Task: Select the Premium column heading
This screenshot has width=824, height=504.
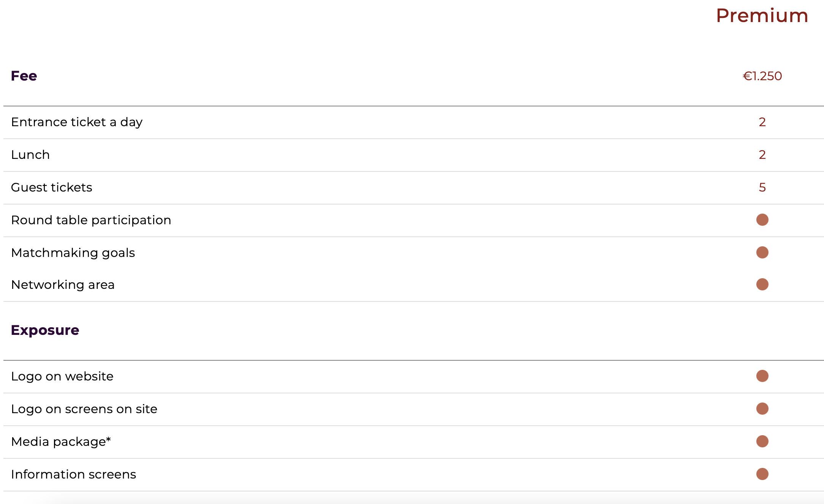Action: [x=762, y=16]
